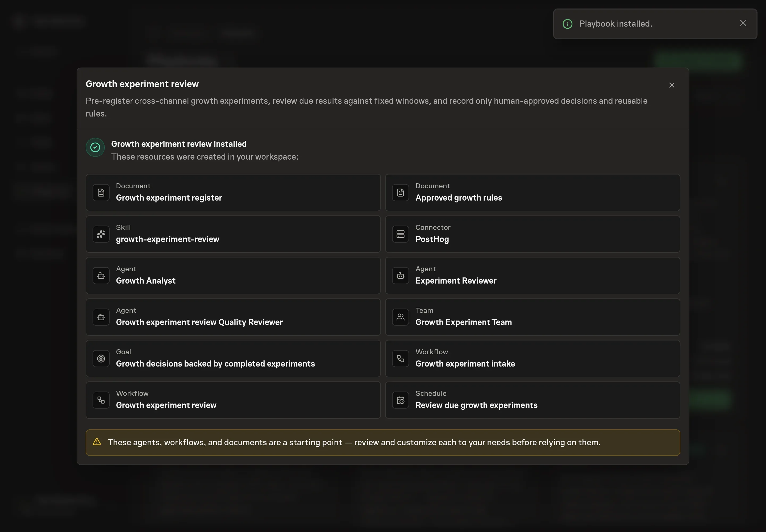Image resolution: width=766 pixels, height=532 pixels.
Task: Click target icon for Growth decisions goal
Action: [x=101, y=359]
